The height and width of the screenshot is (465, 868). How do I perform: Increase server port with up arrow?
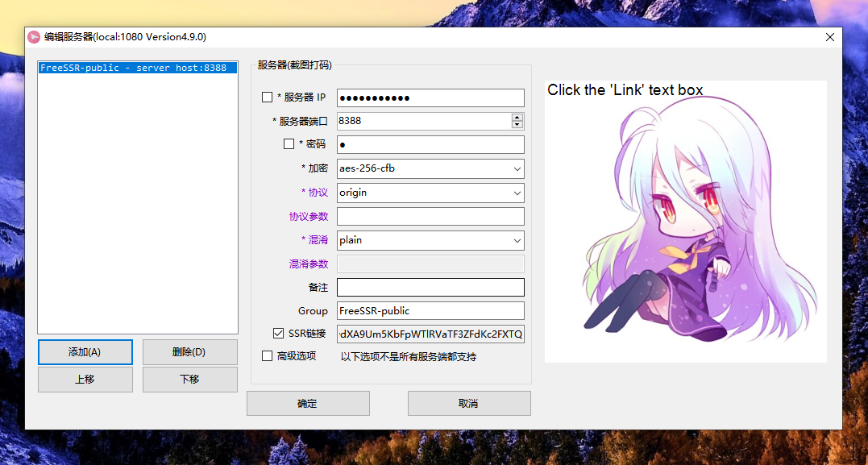click(517, 118)
